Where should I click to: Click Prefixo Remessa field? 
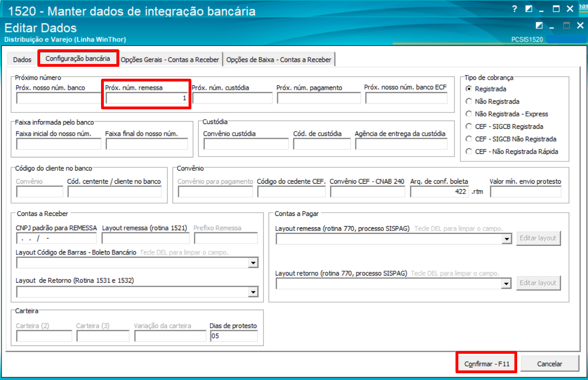(x=226, y=238)
